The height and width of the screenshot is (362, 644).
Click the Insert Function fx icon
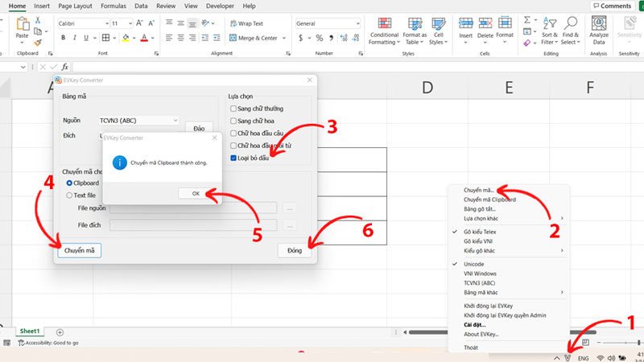65,67
